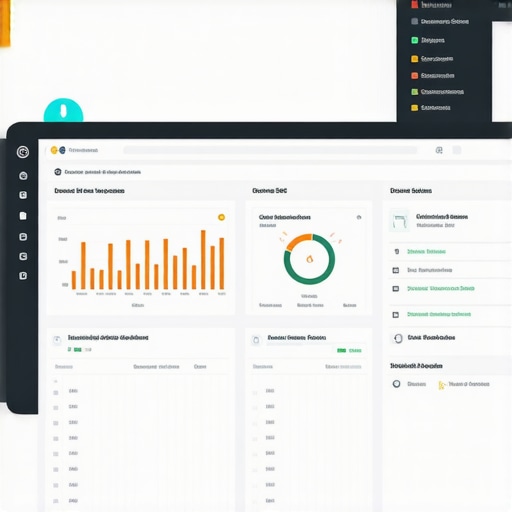This screenshot has width=512, height=512.
Task: Click the small gray icon on donut card corner
Action: click(x=359, y=217)
